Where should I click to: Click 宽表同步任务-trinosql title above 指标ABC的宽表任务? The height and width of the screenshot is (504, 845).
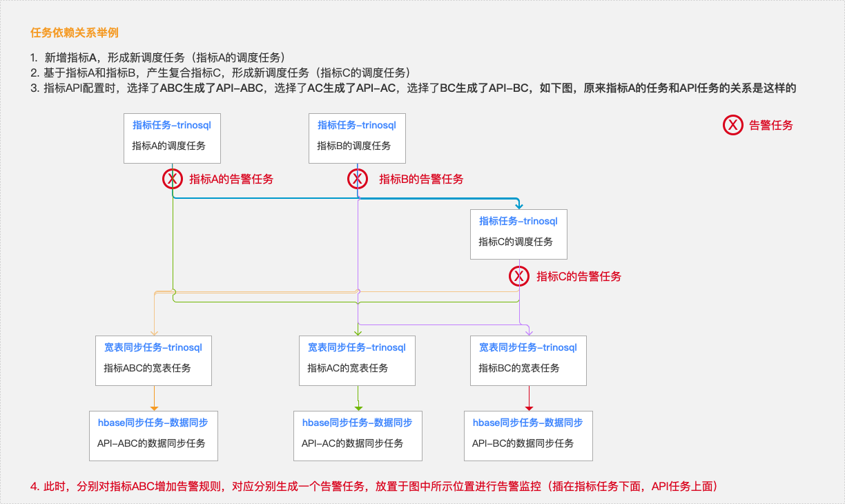(x=153, y=347)
